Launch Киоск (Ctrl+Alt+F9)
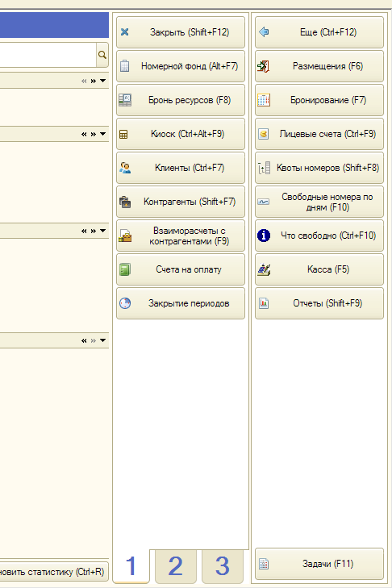This screenshot has height=588, width=392. click(181, 134)
